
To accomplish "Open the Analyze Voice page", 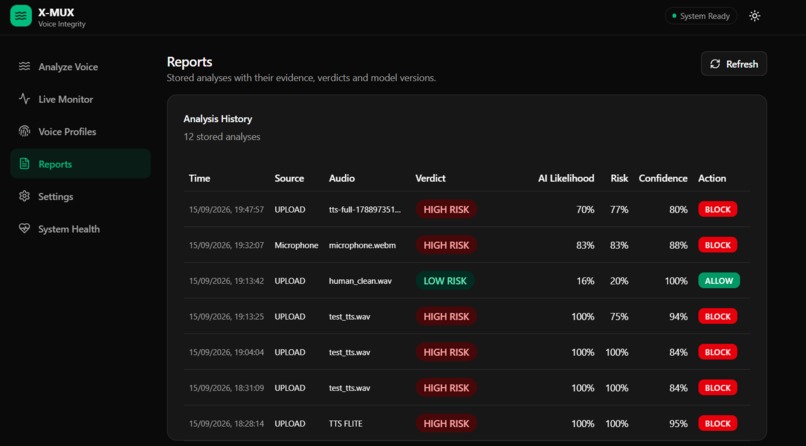I will [x=80, y=67].
